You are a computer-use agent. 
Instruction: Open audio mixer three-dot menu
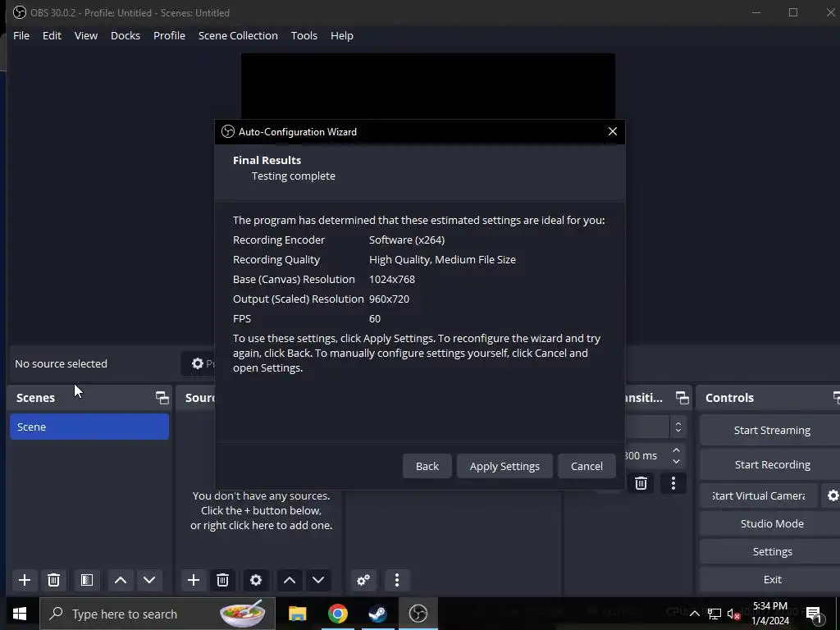396,580
